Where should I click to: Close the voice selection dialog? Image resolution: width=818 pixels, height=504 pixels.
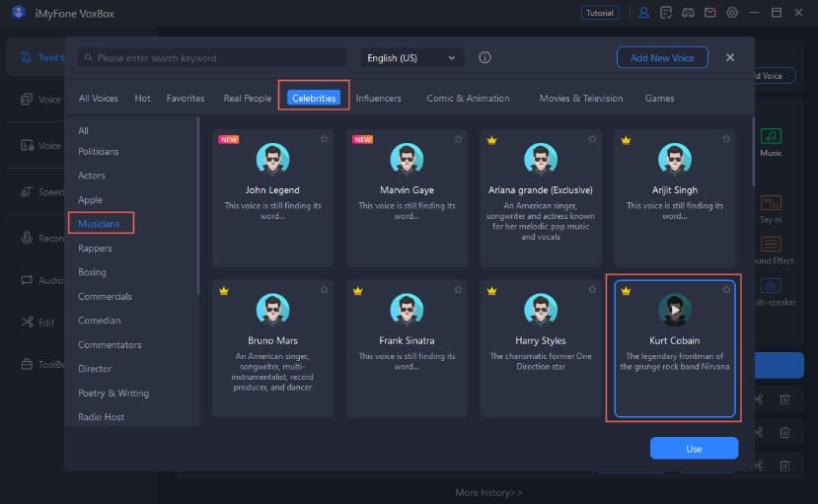[x=730, y=57]
